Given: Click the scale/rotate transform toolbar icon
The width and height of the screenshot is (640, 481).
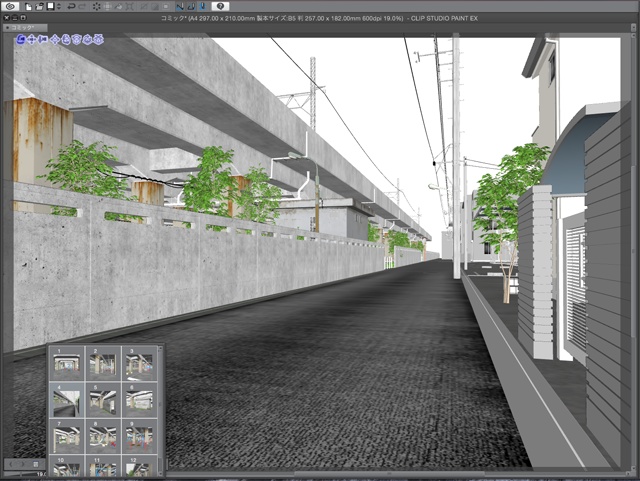Looking at the screenshot, I should (130, 7).
